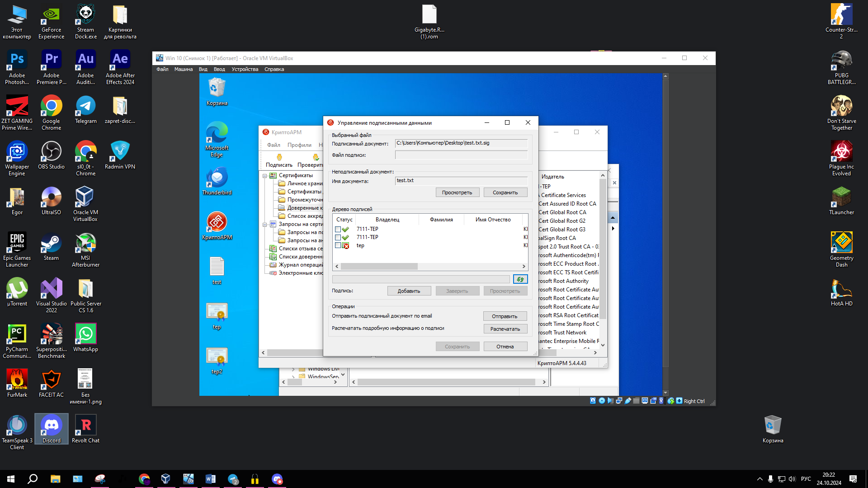Image resolution: width=868 pixels, height=488 pixels.
Task: Click VirtualBox display status icon
Action: (x=645, y=401)
